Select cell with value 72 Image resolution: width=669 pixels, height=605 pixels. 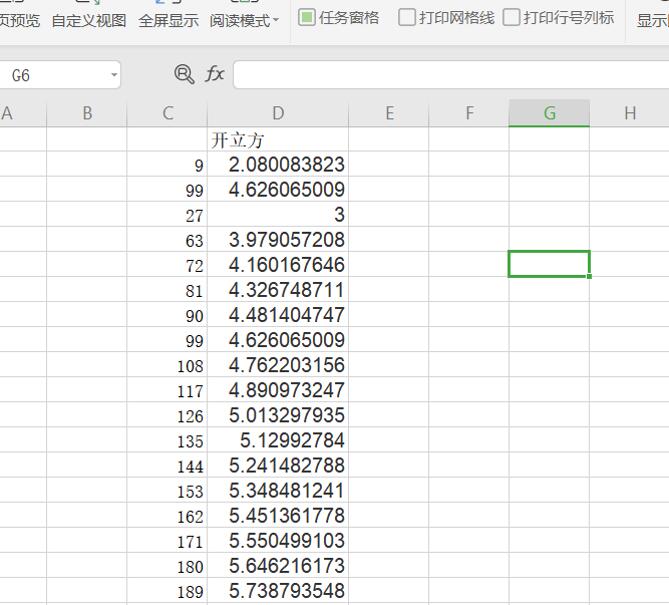(167, 265)
